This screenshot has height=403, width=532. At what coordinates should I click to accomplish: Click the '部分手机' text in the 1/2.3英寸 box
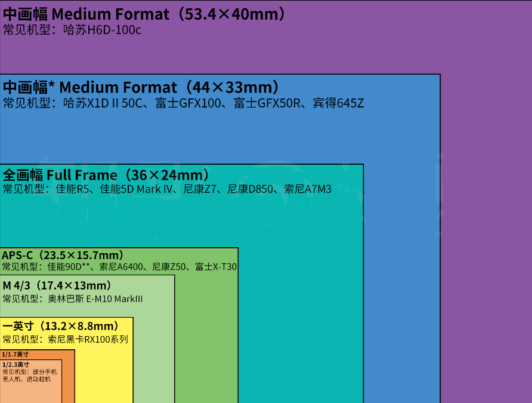pyautogui.click(x=45, y=372)
